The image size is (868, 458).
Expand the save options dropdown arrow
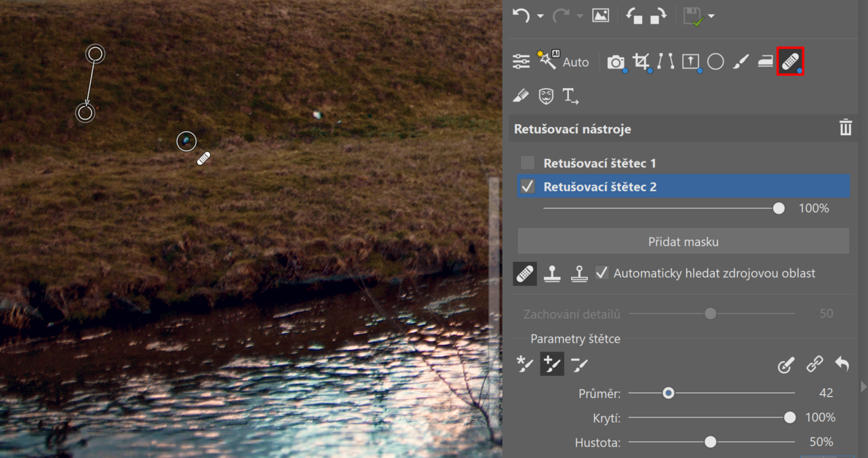(x=711, y=16)
